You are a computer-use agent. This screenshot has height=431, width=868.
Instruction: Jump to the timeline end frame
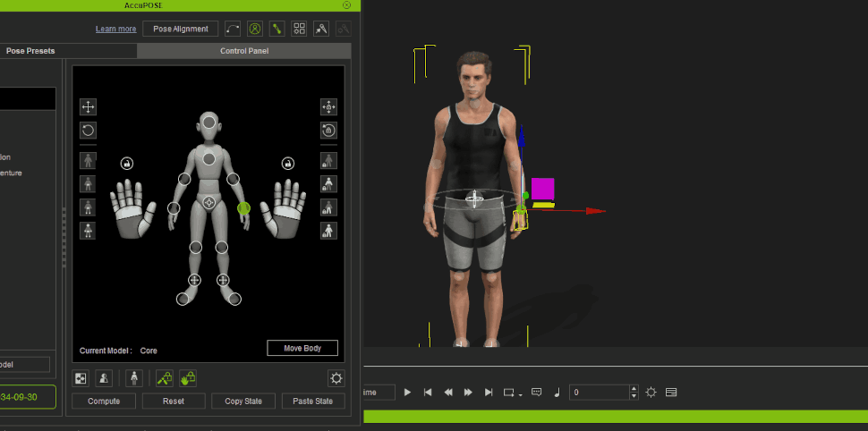[489, 393]
